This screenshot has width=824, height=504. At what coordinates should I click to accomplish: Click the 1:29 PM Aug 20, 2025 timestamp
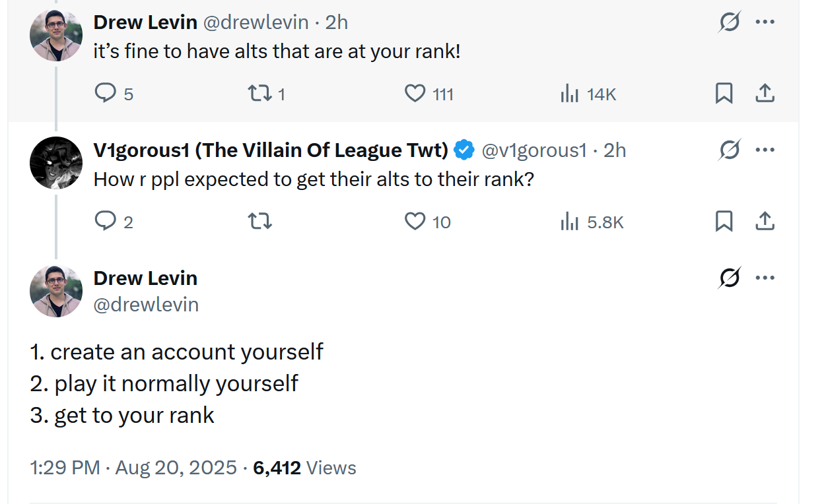(x=133, y=468)
